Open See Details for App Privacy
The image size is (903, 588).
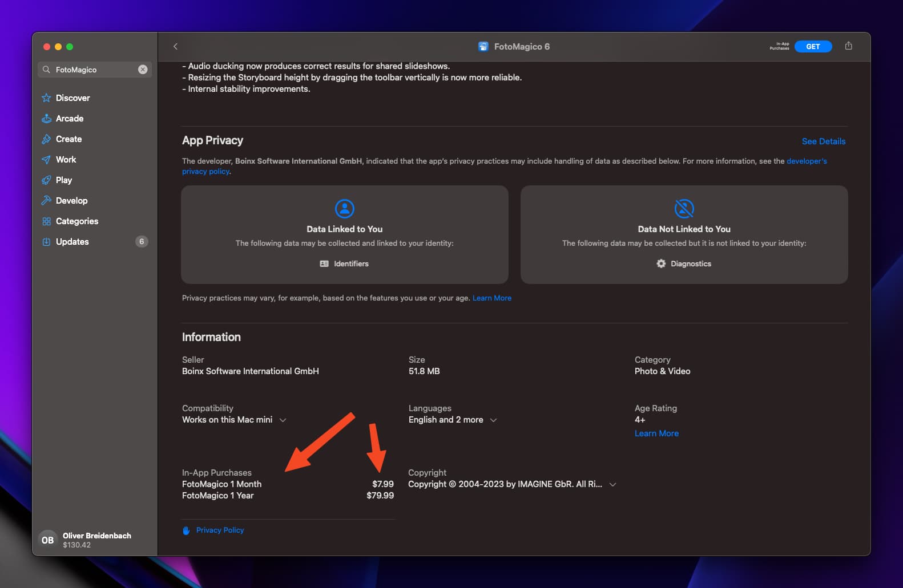[823, 141]
